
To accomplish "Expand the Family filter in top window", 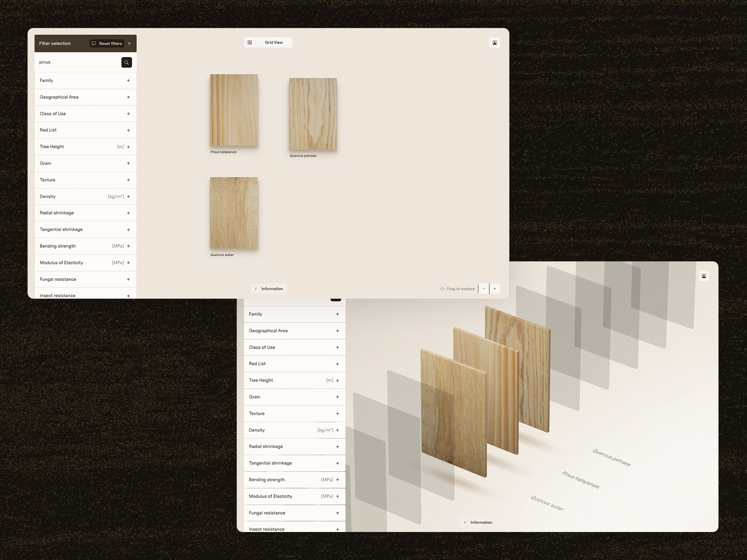I will tap(85, 81).
